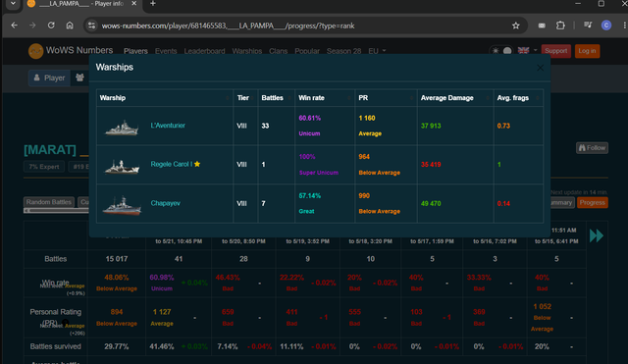The width and height of the screenshot is (628, 364).
Task: Click the site information icon in address bar
Action: pos(91,26)
